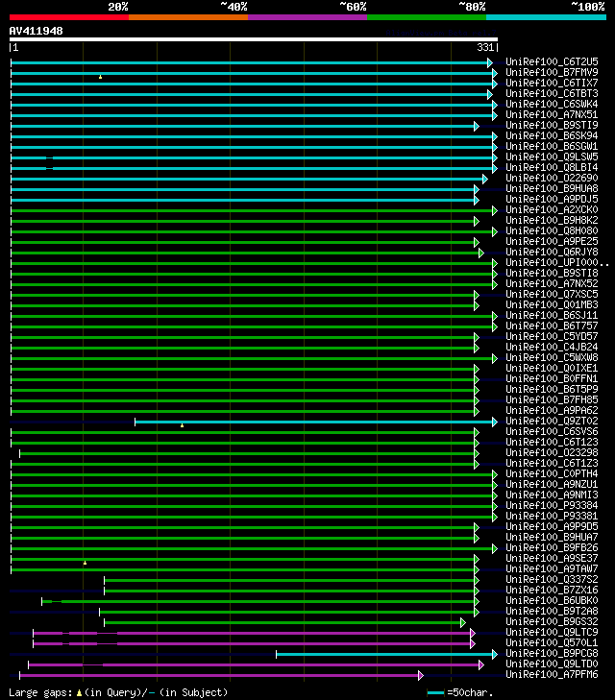Click the purple alignment bar for UniRef100_Q9LTC9
The width and height of the screenshot is (615, 700).
[252, 633]
